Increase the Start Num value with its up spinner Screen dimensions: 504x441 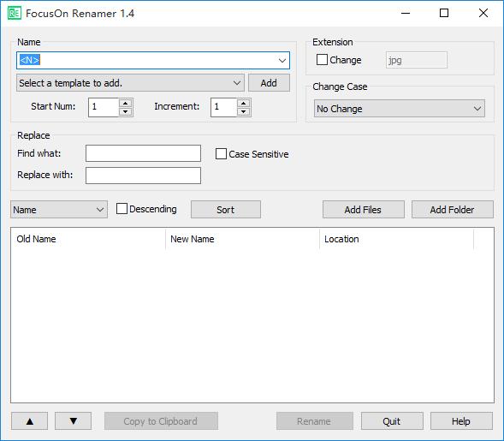125,104
